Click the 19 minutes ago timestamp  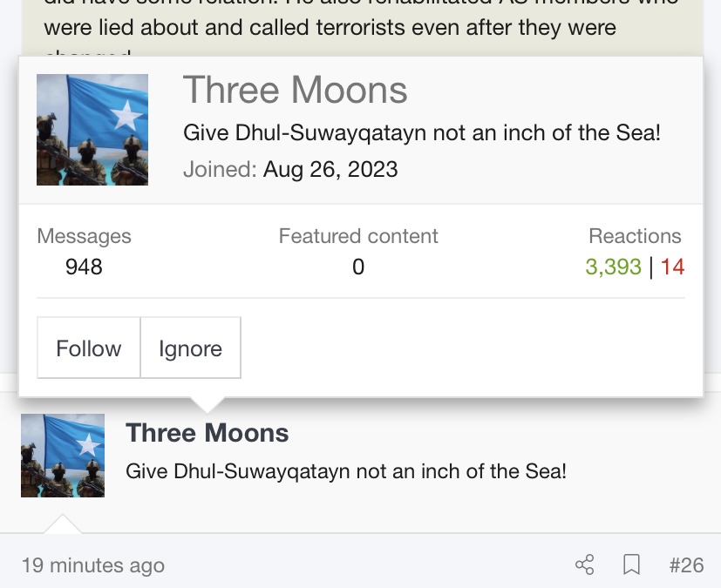click(x=93, y=565)
